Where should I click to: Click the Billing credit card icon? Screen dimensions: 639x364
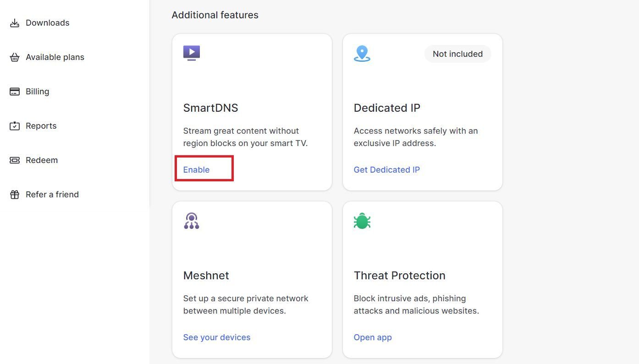point(15,92)
